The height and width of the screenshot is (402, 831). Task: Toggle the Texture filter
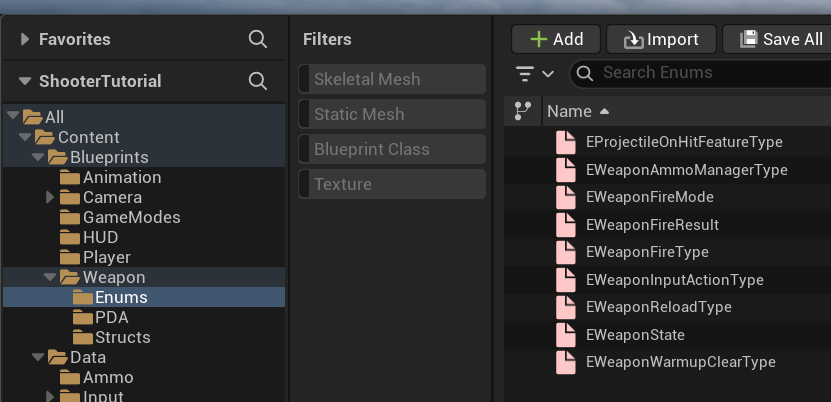tap(392, 184)
